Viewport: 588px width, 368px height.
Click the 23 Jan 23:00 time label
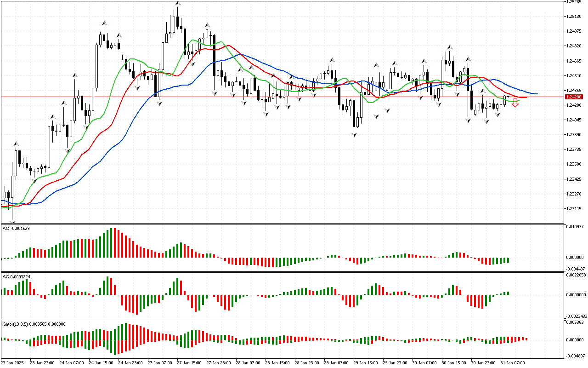point(43,363)
